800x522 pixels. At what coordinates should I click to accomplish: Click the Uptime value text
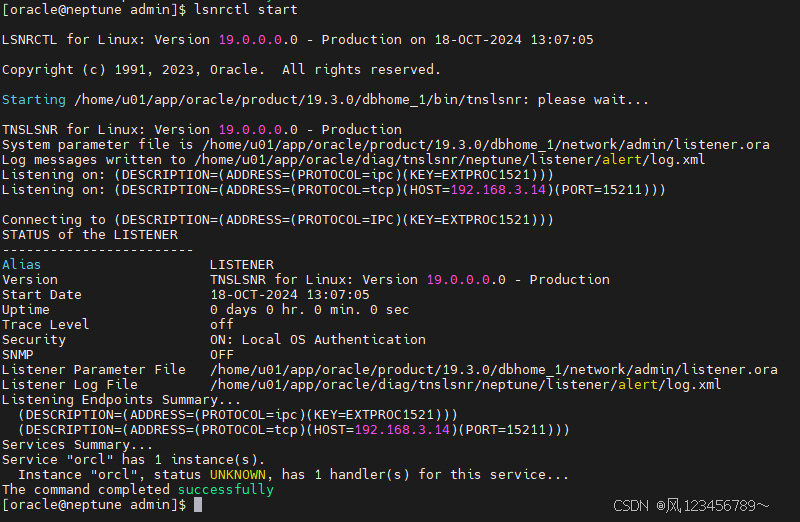pos(309,310)
